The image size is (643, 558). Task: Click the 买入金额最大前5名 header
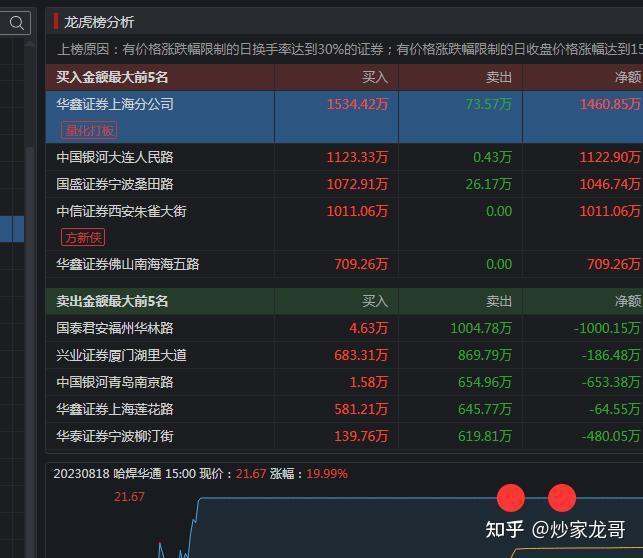[112, 77]
